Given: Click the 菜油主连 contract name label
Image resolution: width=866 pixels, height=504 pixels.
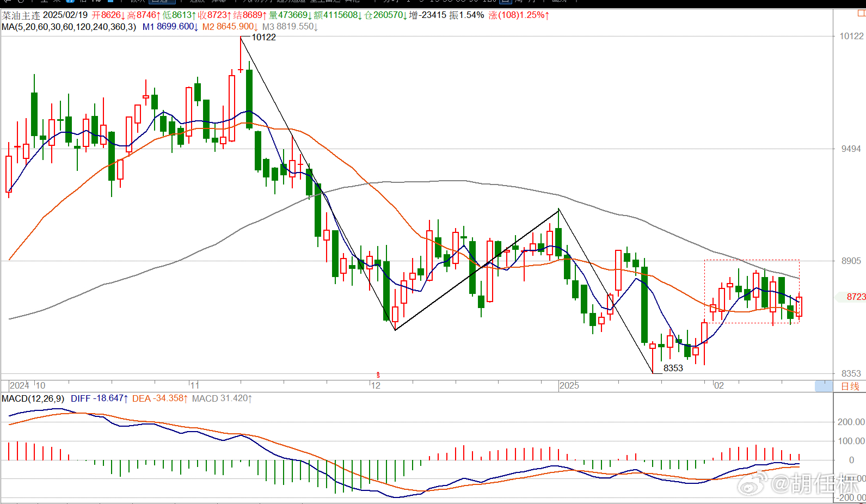Looking at the screenshot, I should point(21,15).
